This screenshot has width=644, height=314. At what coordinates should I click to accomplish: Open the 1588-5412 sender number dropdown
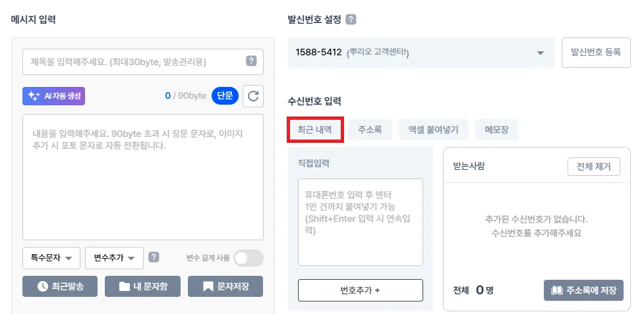pyautogui.click(x=421, y=53)
